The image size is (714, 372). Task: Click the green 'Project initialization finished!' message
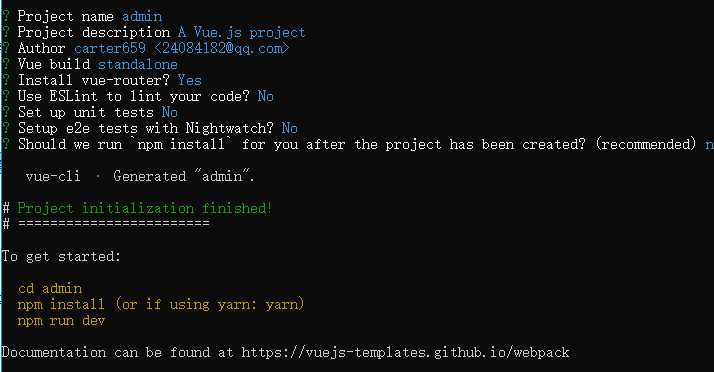(145, 208)
